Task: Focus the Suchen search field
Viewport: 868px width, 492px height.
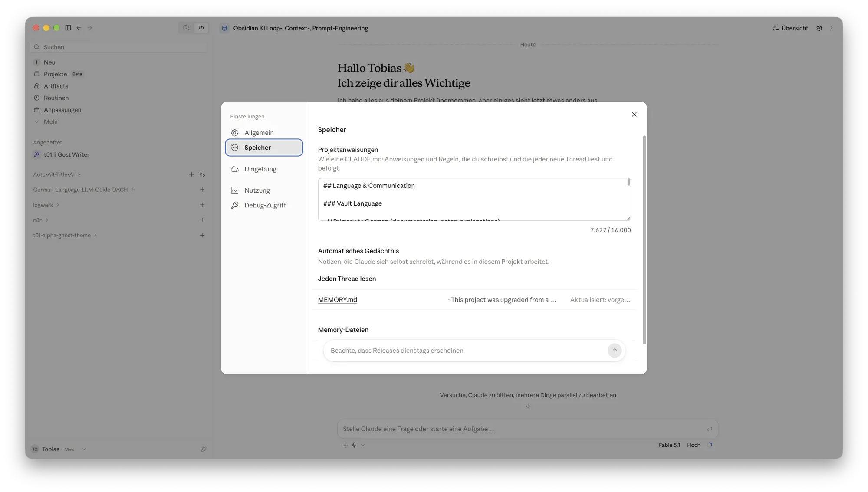Action: [x=118, y=47]
